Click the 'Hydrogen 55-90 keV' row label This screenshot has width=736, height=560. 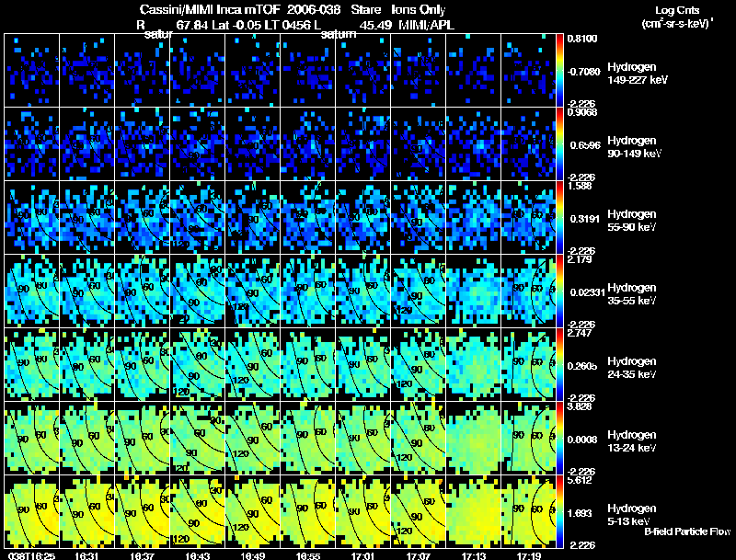point(632,221)
